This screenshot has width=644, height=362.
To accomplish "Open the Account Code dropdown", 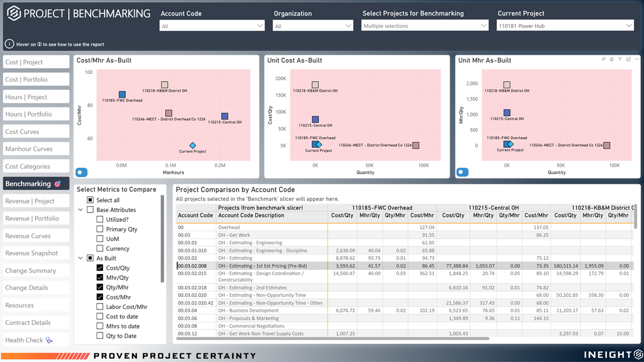I will click(213, 26).
